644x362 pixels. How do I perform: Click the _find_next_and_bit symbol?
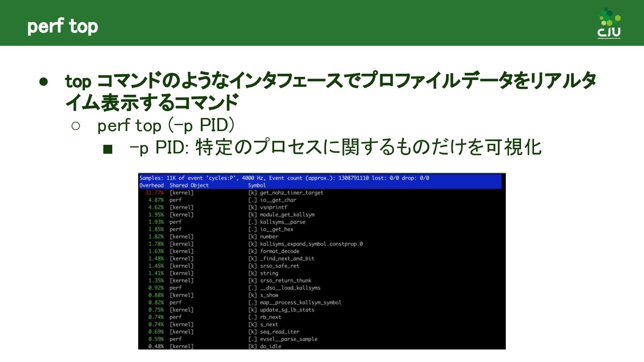pos(287,258)
